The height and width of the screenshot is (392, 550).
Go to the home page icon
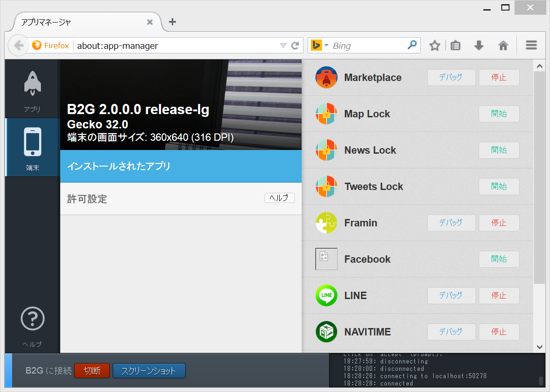coord(504,46)
